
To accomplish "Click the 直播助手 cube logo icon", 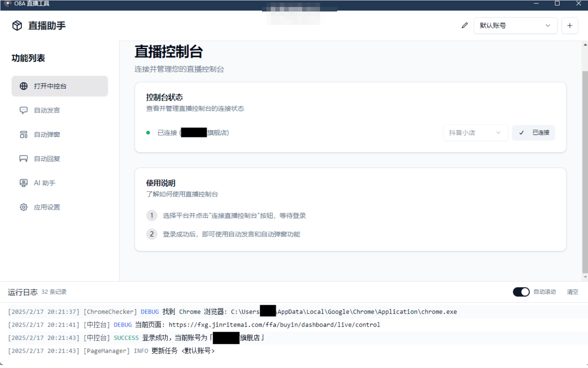I will click(x=17, y=25).
